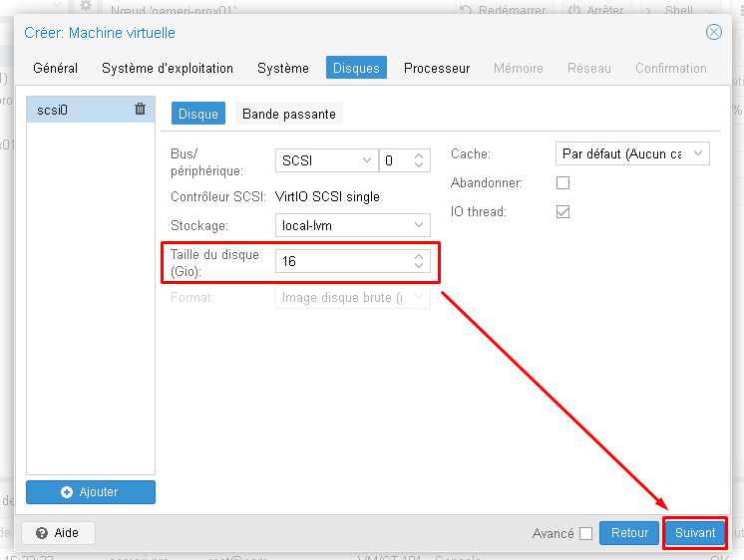Click Arrêter in the background window
This screenshot has height=560, width=744.
[595, 10]
